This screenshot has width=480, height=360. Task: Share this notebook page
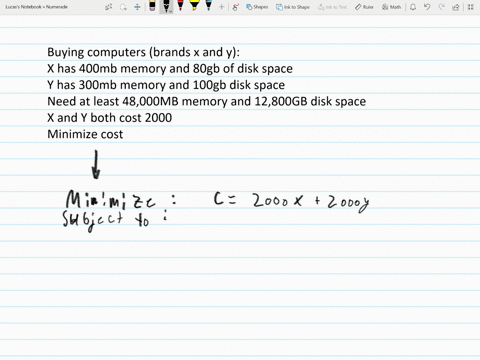click(x=456, y=7)
